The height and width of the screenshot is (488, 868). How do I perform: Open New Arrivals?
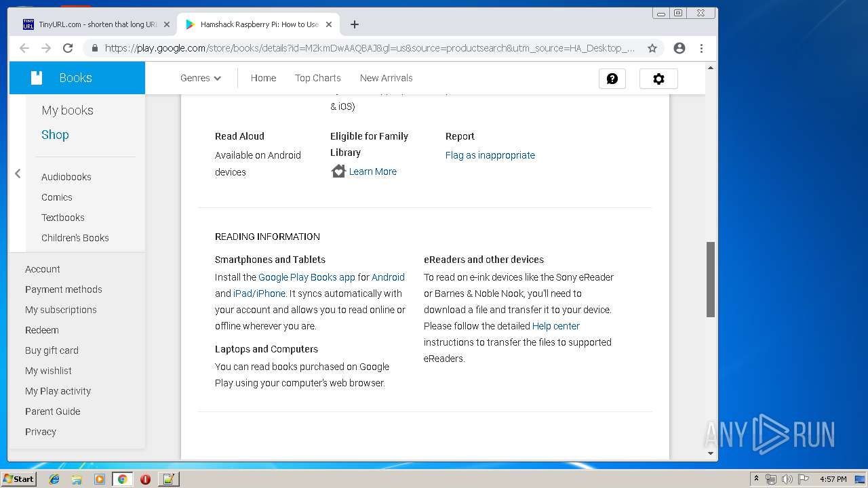tap(387, 78)
